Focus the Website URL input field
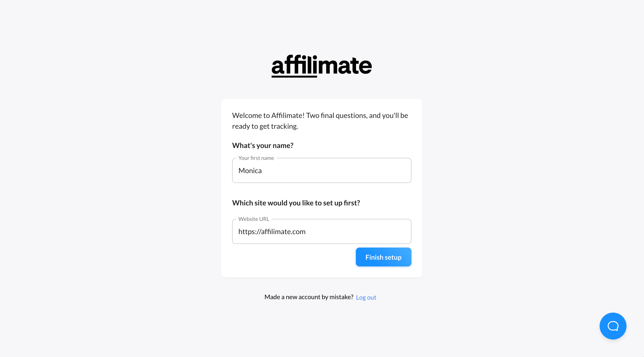 pos(322,231)
